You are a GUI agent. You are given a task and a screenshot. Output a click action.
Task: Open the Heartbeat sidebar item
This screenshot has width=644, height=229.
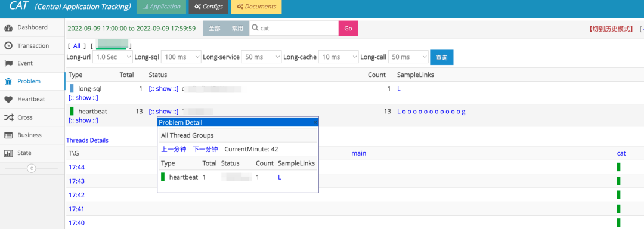pyautogui.click(x=32, y=99)
